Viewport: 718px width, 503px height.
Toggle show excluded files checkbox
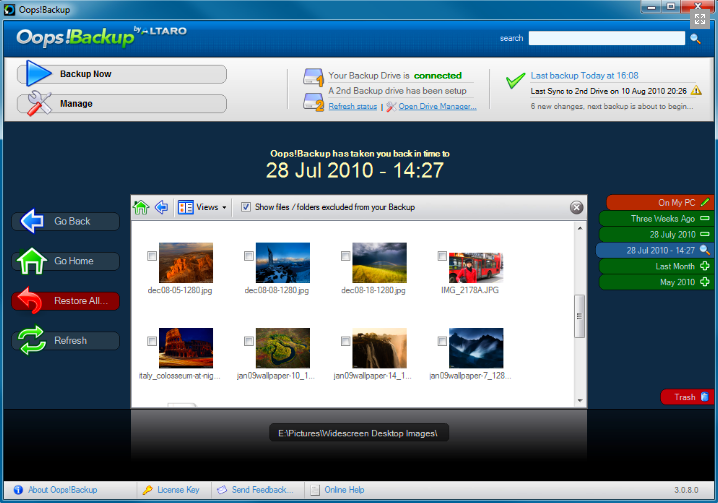[246, 207]
